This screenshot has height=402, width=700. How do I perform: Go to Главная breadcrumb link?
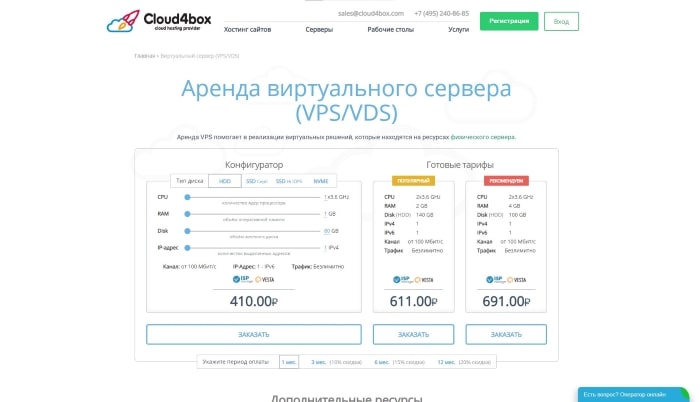coord(145,56)
